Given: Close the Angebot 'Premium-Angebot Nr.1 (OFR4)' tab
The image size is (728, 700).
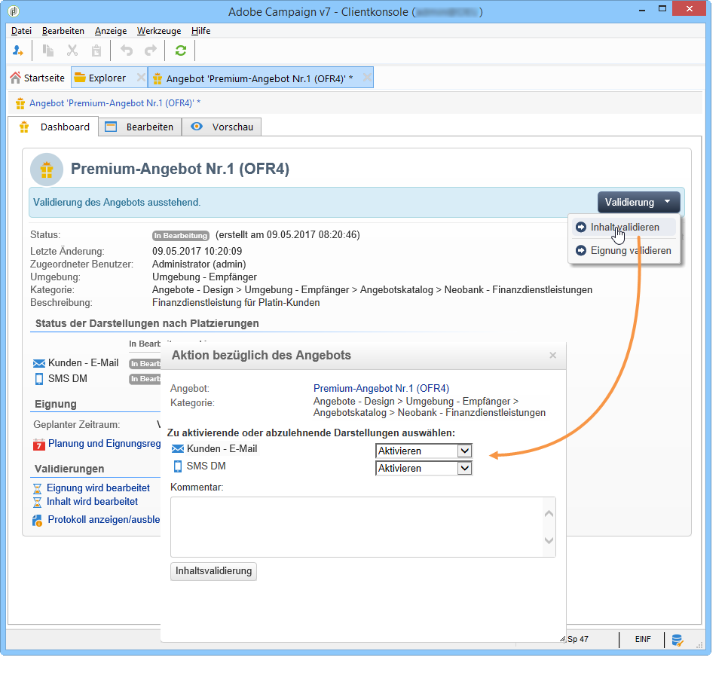Looking at the screenshot, I should point(367,78).
